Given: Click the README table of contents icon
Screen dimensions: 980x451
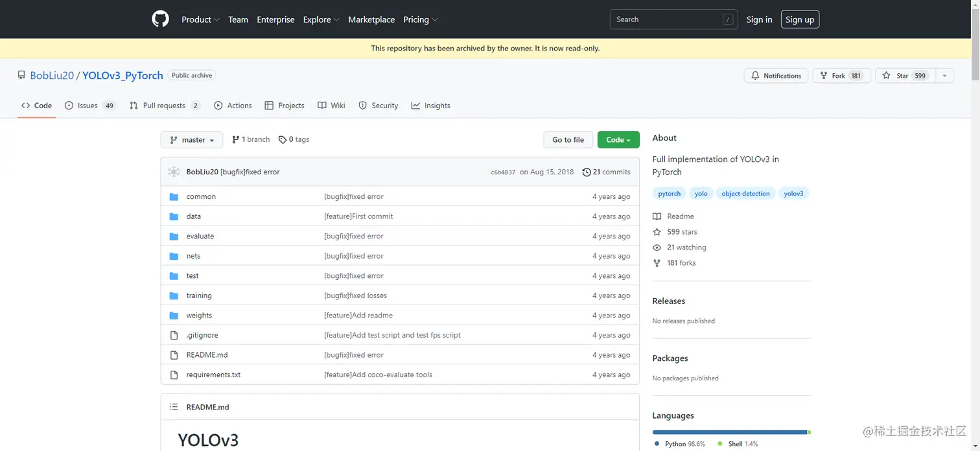Looking at the screenshot, I should pos(174,407).
